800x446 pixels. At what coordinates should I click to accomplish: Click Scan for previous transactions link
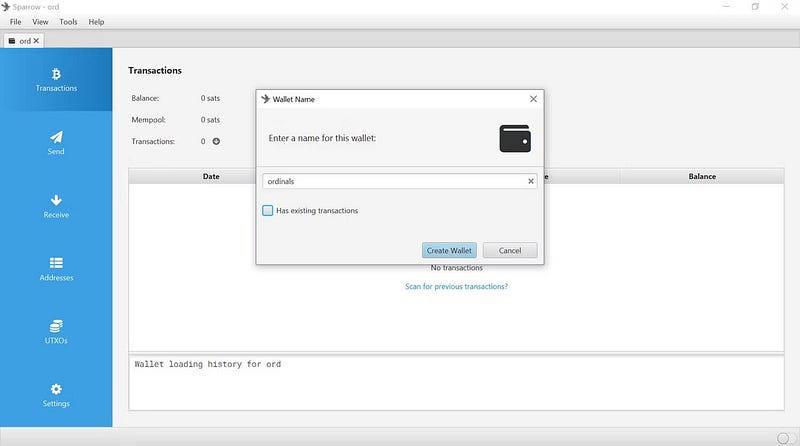pos(456,286)
